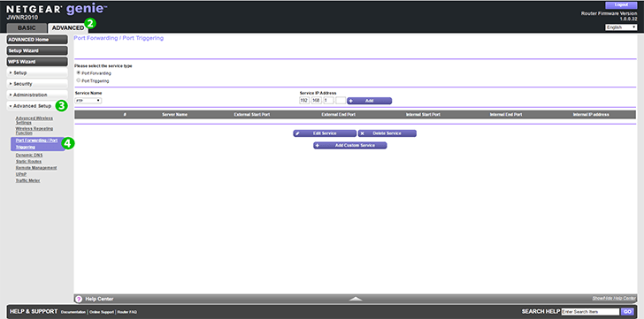
Task: Click the second IP octet field 168
Action: (x=317, y=101)
